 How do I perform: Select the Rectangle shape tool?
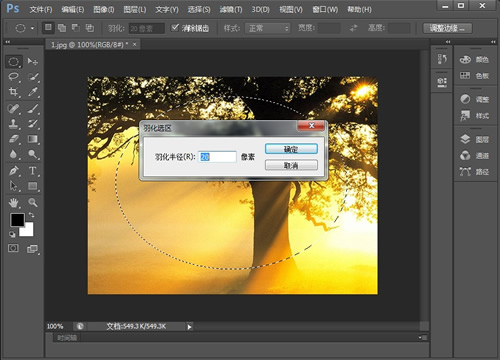tap(33, 186)
